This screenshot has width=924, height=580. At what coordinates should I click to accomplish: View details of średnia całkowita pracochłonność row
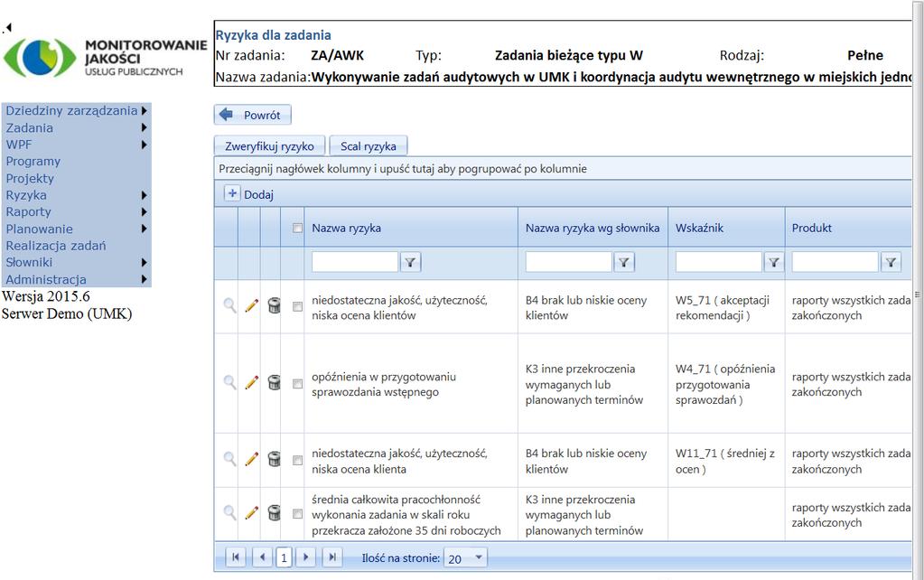pyautogui.click(x=229, y=513)
